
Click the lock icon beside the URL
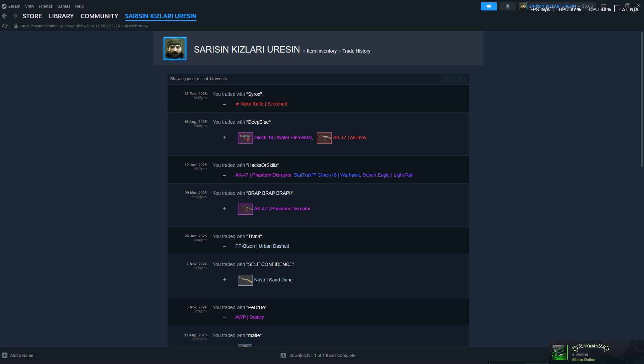pyautogui.click(x=16, y=26)
